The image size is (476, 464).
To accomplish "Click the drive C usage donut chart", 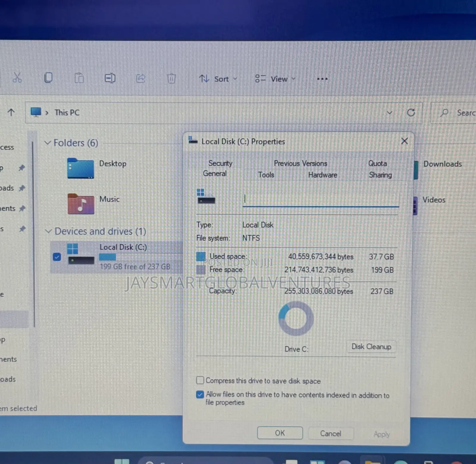I will 296,318.
